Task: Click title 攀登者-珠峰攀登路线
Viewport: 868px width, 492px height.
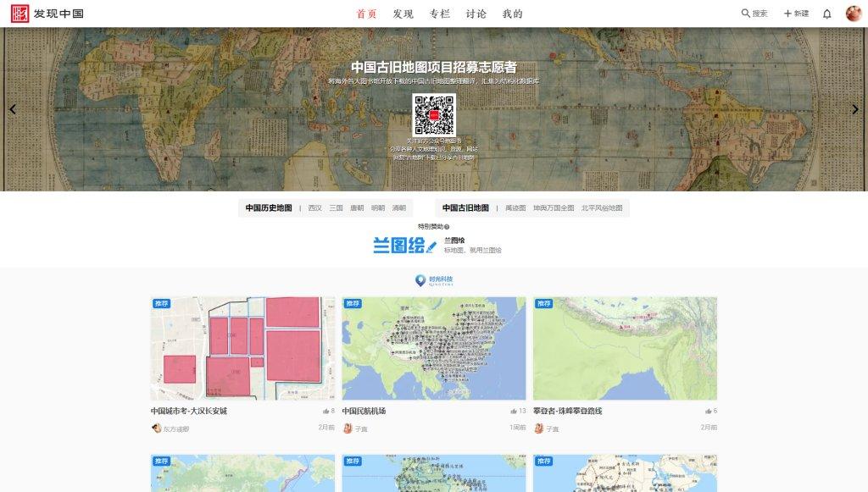Action: click(x=567, y=411)
